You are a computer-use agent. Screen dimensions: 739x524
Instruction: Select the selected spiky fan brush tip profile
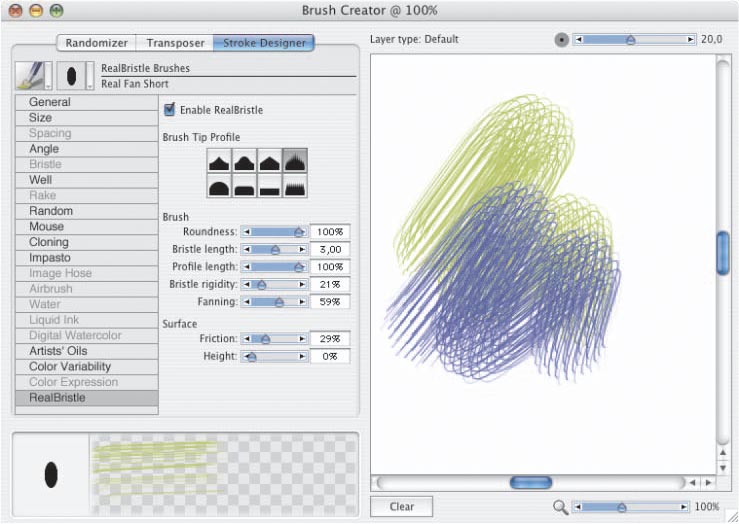point(295,160)
